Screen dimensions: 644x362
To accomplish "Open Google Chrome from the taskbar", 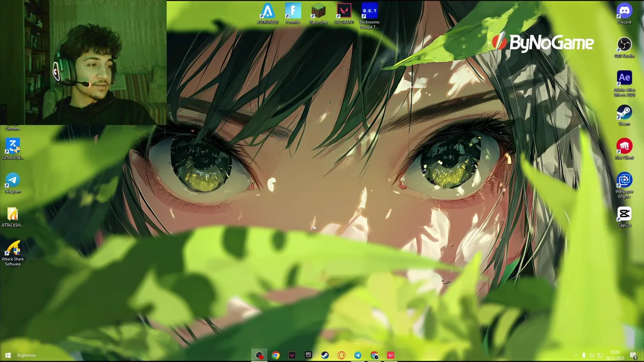I will point(276,355).
